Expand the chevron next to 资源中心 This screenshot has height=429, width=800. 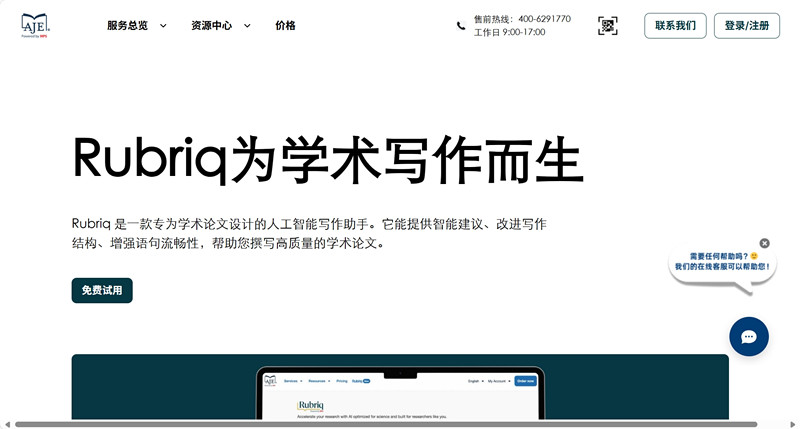pyautogui.click(x=247, y=26)
